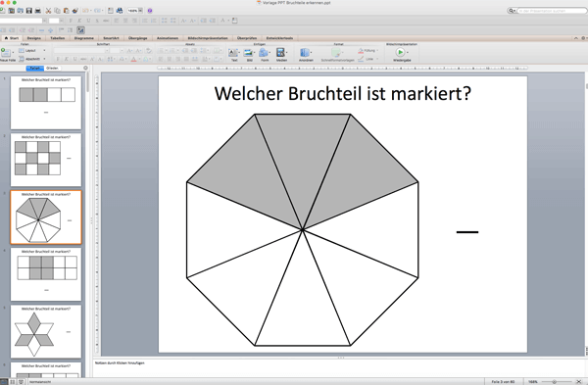Viewport: 588px width, 385px height.
Task: Toggle Italic in Schriftart ribbon group
Action: [67, 59]
